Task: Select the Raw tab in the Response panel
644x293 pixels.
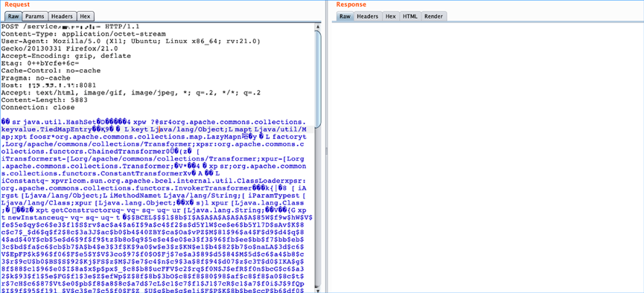Action: pos(345,16)
